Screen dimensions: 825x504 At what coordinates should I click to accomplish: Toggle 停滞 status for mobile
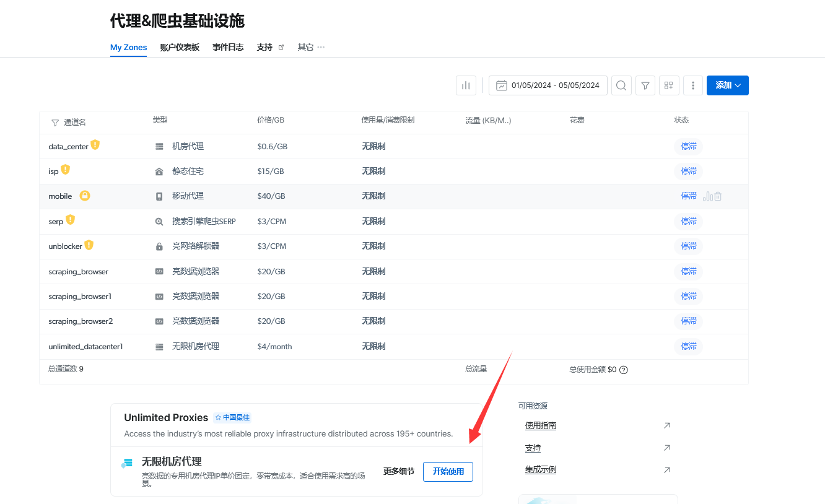point(689,196)
